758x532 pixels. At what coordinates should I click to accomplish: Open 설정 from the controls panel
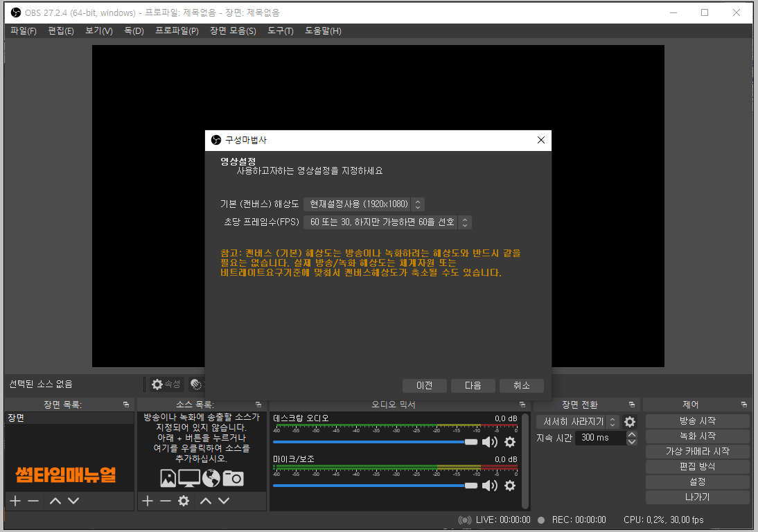[697, 481]
